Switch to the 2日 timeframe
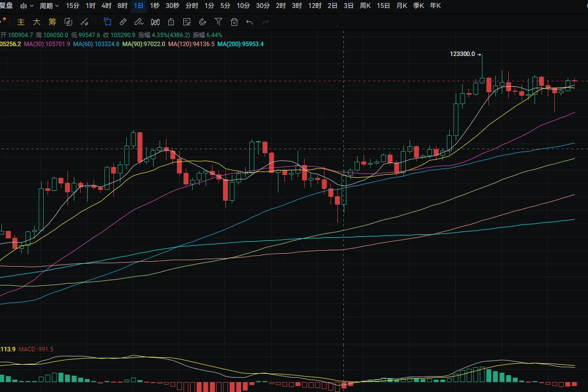588x392 pixels. point(332,5)
